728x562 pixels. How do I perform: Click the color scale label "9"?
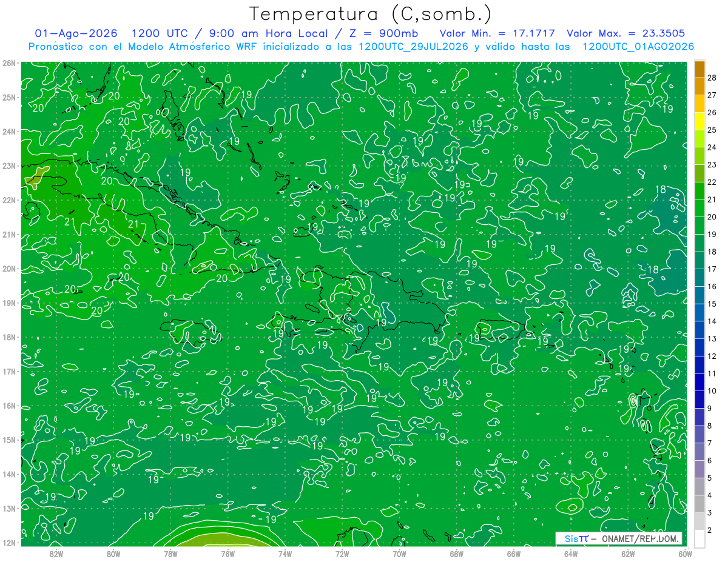(x=709, y=409)
